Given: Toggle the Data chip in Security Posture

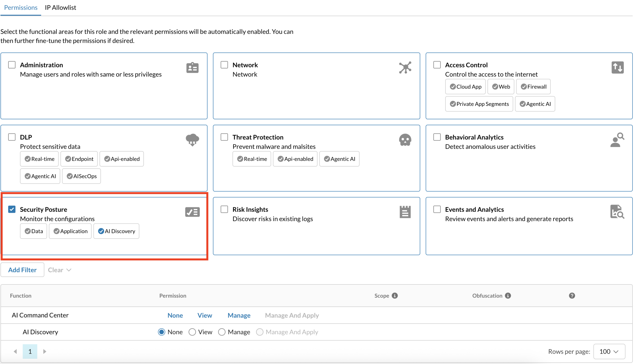Looking at the screenshot, I should pos(33,231).
